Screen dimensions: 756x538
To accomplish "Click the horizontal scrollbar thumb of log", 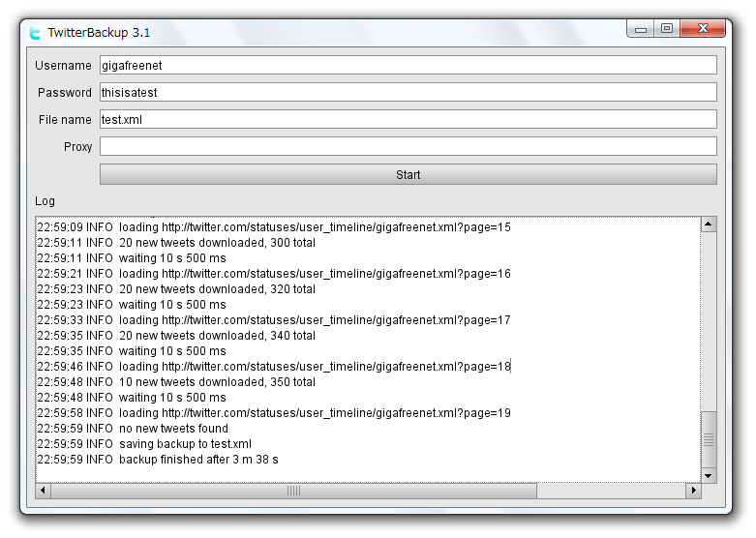I will [x=293, y=491].
